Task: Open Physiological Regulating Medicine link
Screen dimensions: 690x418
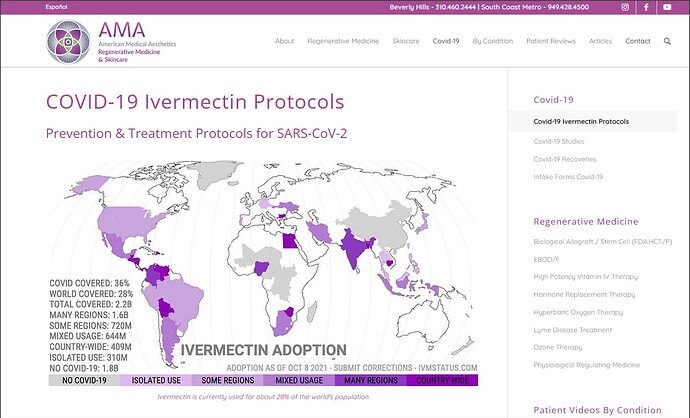Action: [587, 365]
